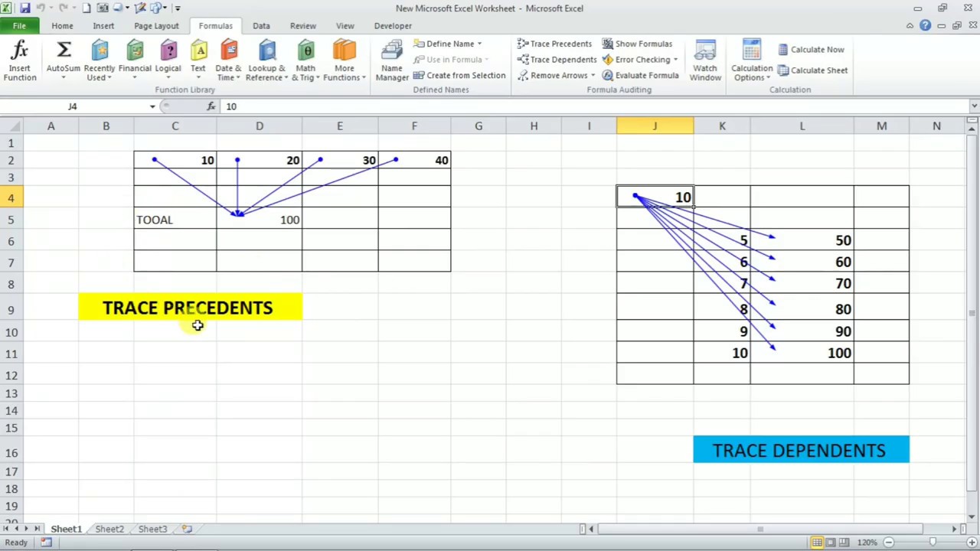Switch to Normal view icon
The width and height of the screenshot is (980, 551).
818,543
